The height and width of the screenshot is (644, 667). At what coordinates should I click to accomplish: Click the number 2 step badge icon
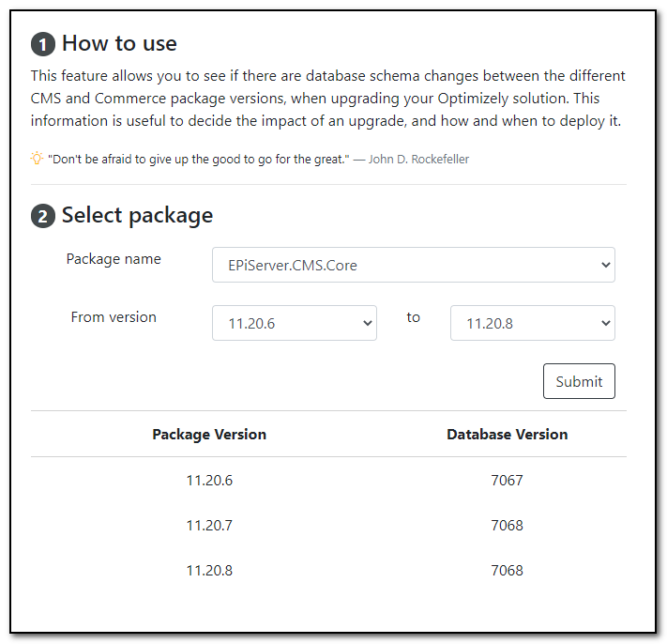43,216
